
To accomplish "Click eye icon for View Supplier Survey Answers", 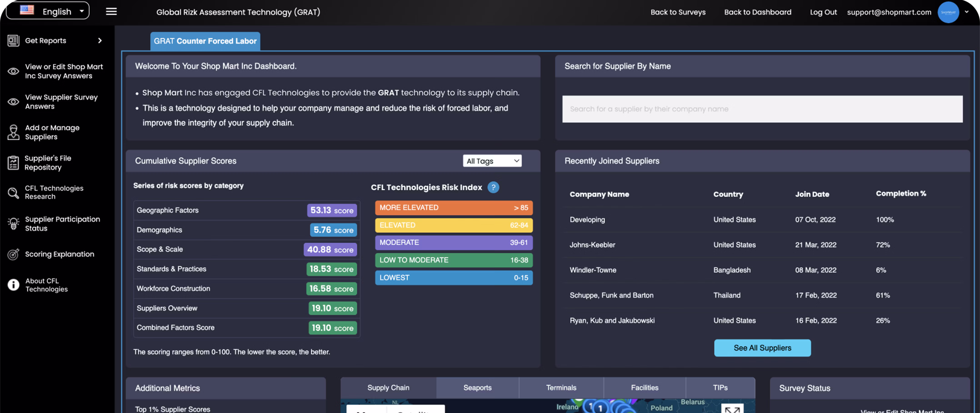I will pyautogui.click(x=13, y=102).
